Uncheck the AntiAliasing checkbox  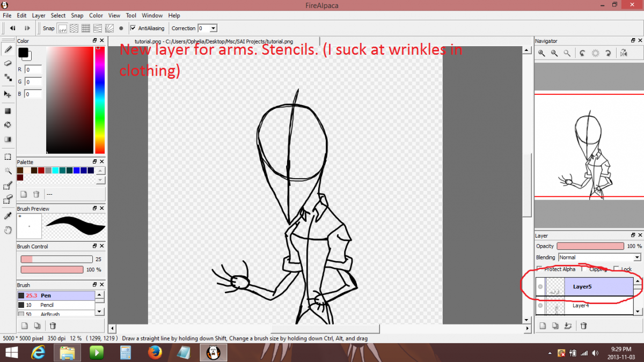[x=133, y=28]
